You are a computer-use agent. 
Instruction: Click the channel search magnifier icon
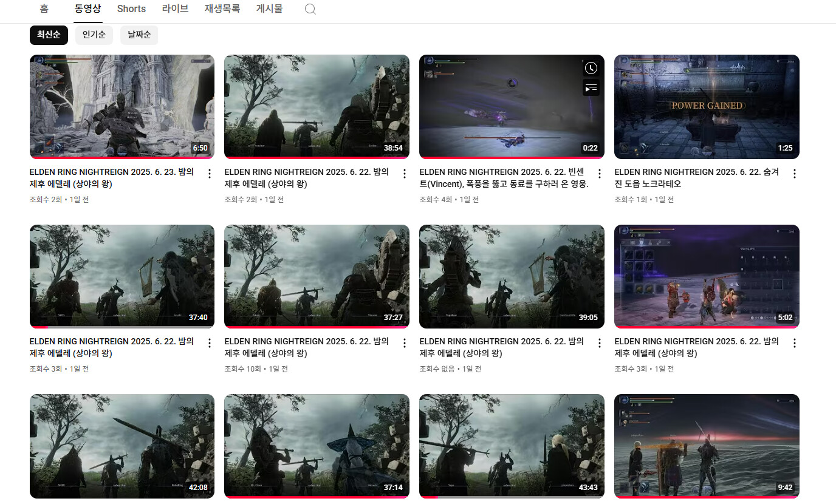(310, 9)
